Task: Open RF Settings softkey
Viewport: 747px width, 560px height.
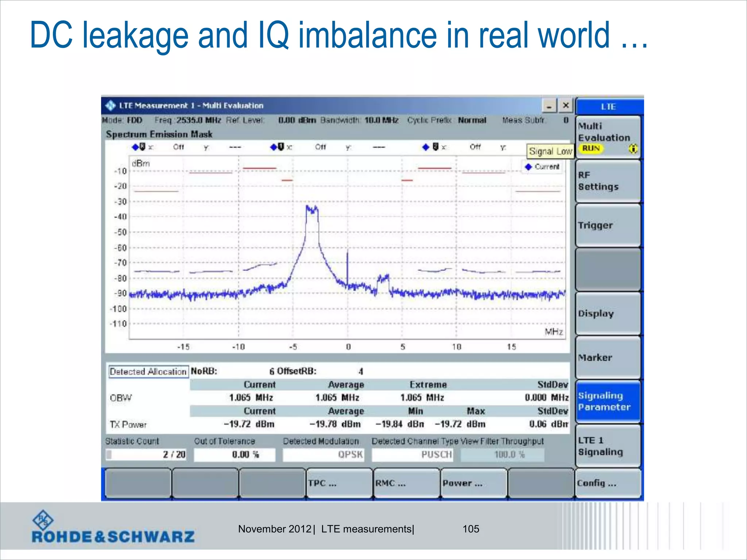Action: pos(608,181)
